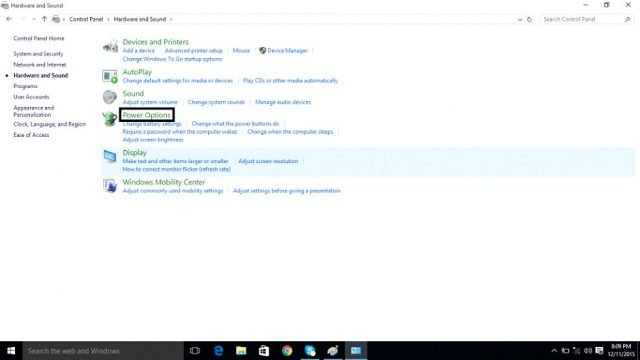
Task: Select Programs in the left sidebar
Action: (25, 86)
